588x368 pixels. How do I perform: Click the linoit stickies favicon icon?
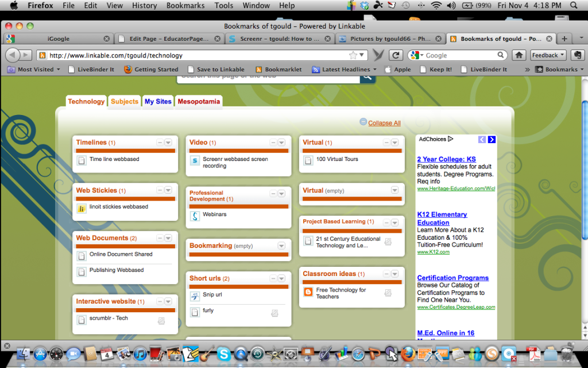tap(82, 208)
